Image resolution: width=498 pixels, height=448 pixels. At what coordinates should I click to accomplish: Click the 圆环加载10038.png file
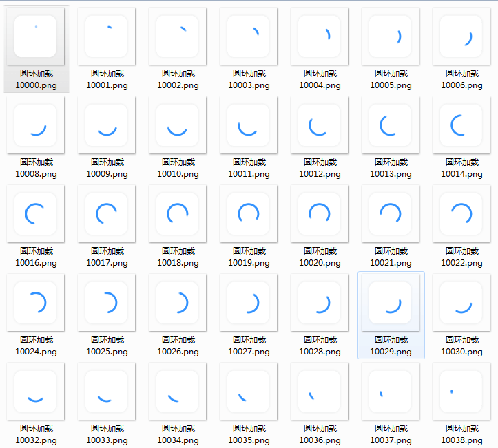coord(461,391)
